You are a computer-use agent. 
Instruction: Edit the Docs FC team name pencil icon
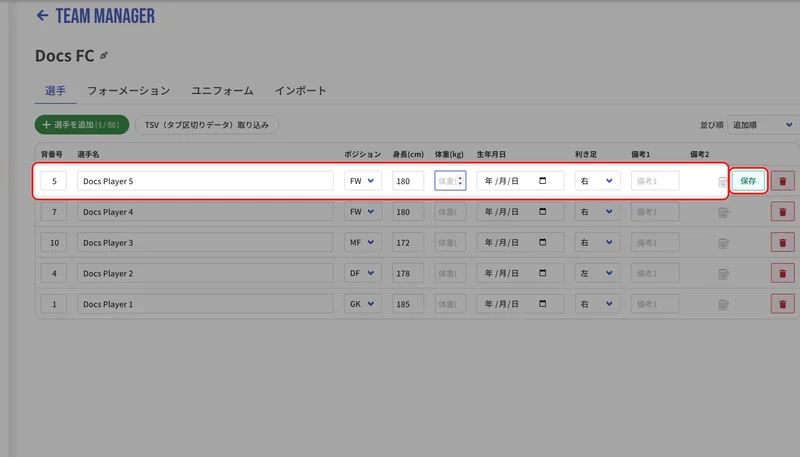coord(104,56)
